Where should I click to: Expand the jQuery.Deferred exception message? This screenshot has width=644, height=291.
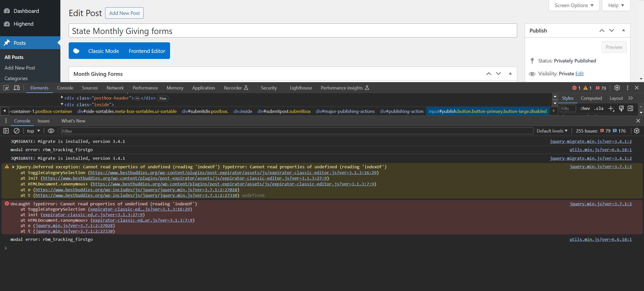point(13,167)
